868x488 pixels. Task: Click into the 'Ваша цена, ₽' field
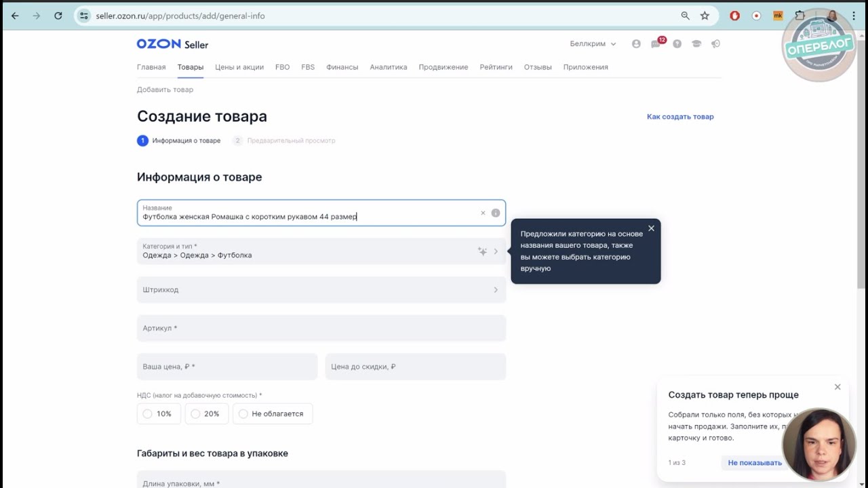227,367
